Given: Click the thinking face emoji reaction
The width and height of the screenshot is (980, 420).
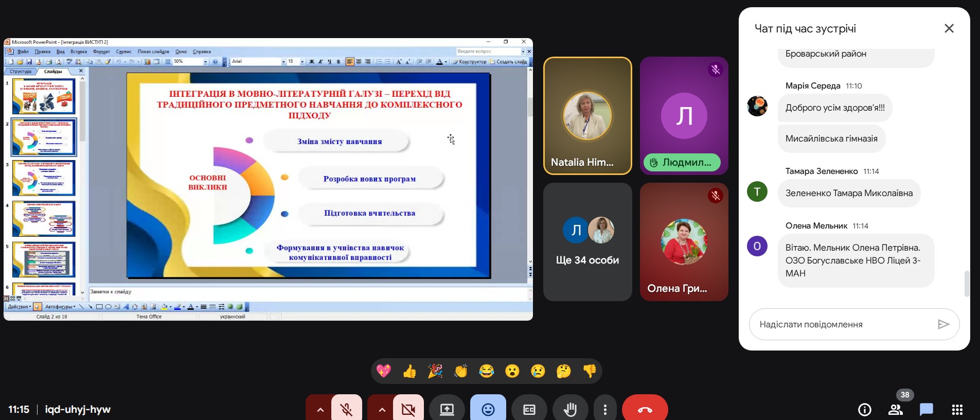Looking at the screenshot, I should (x=564, y=371).
